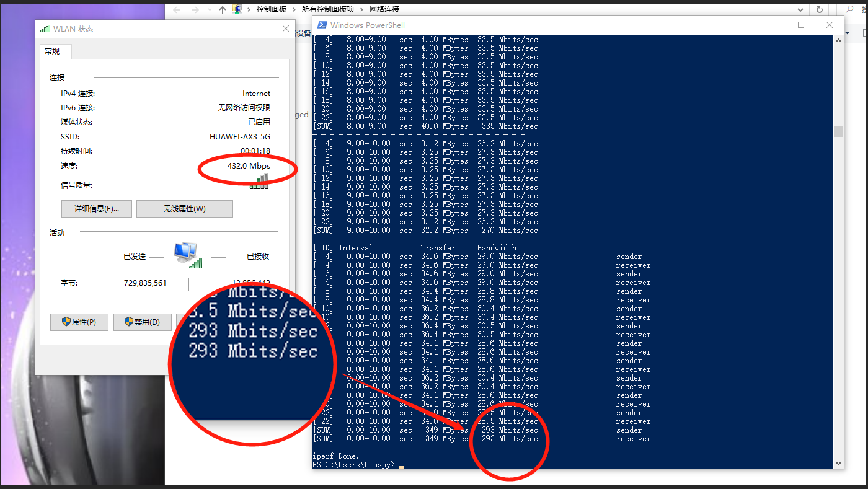Click the 432.0 Mbps speed value
The width and height of the screenshot is (868, 489).
[249, 166]
